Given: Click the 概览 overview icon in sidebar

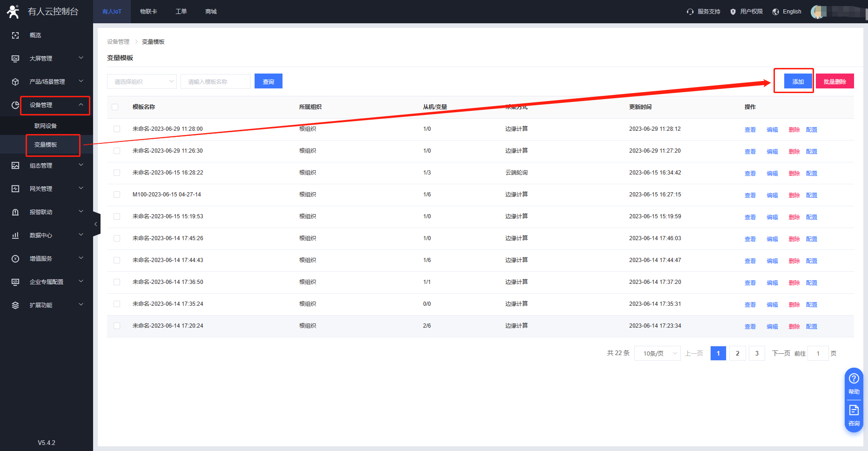Looking at the screenshot, I should 15,35.
